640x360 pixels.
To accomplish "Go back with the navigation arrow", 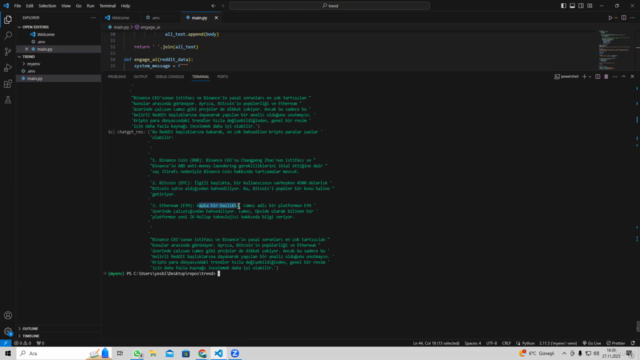I will pyautogui.click(x=213, y=6).
